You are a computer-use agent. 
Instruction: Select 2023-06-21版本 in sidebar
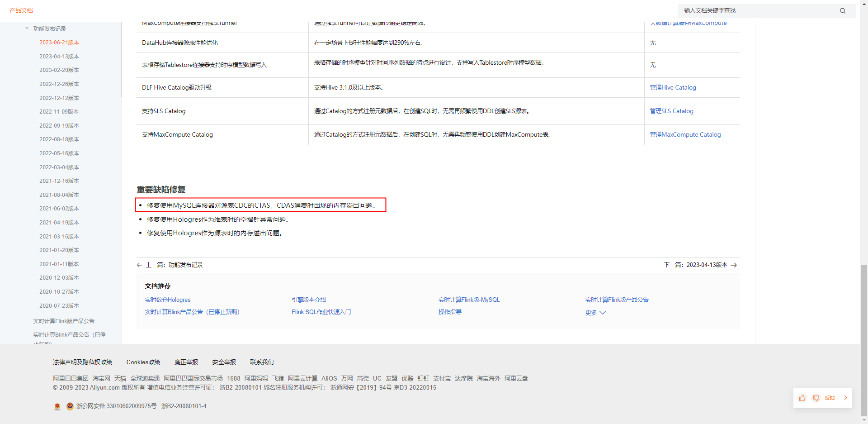[x=59, y=43]
